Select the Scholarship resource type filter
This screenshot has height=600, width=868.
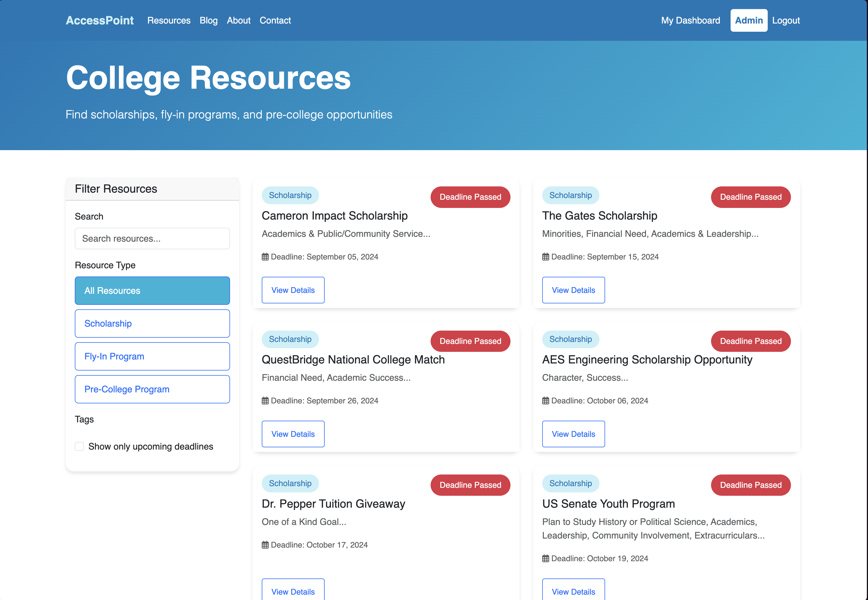point(152,323)
